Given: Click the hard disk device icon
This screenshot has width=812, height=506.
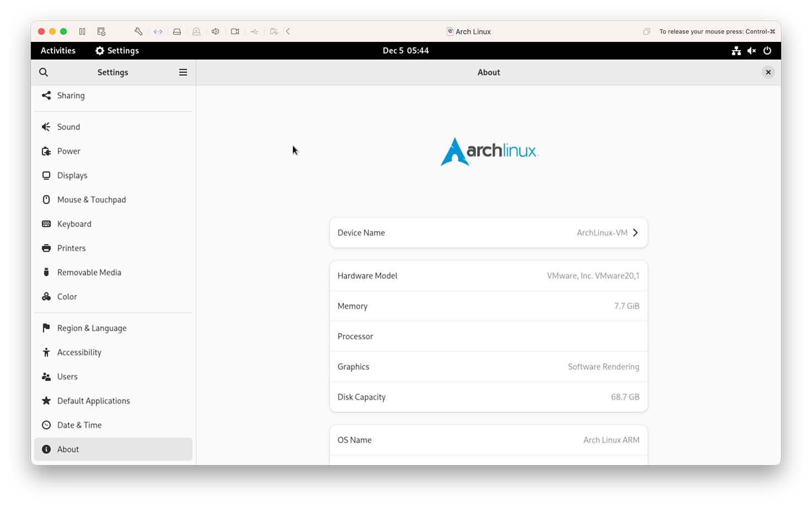Looking at the screenshot, I should tap(177, 31).
